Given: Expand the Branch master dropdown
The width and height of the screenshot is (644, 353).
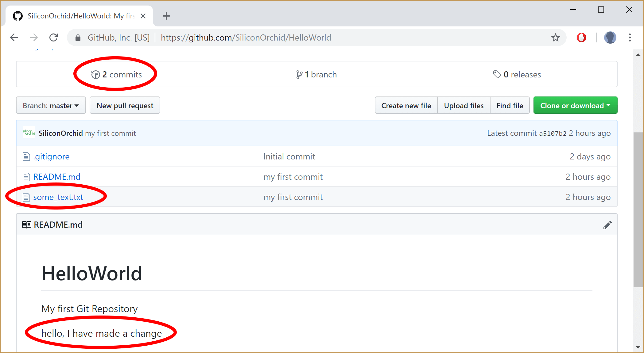Looking at the screenshot, I should (x=50, y=105).
